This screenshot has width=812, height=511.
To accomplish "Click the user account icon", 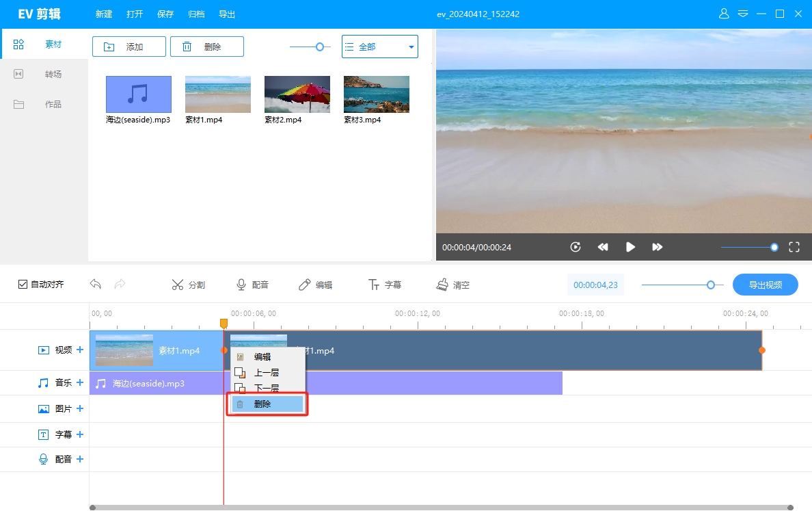I will (x=724, y=14).
